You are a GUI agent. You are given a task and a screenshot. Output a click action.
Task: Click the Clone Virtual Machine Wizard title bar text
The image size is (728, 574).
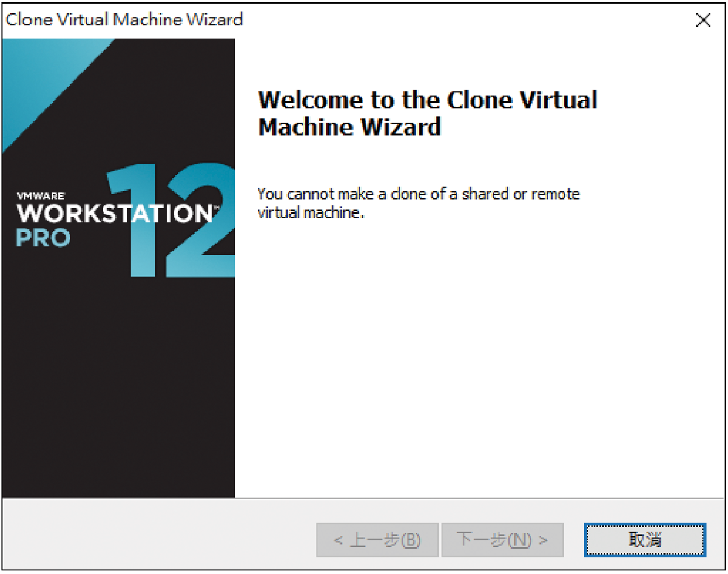point(124,19)
